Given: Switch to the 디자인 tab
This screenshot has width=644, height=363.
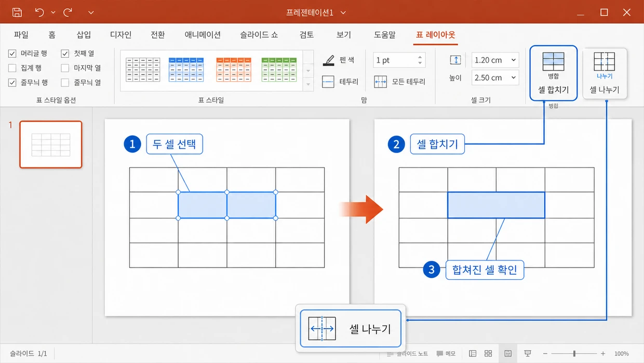Looking at the screenshot, I should coord(120,35).
